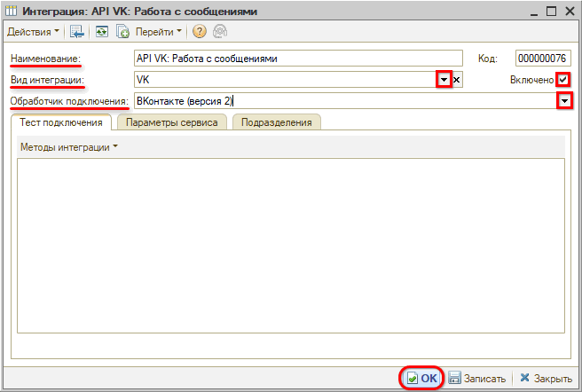This screenshot has width=582, height=392.
Task: Open the Методы интеграции dropdown menu
Action: (x=67, y=147)
